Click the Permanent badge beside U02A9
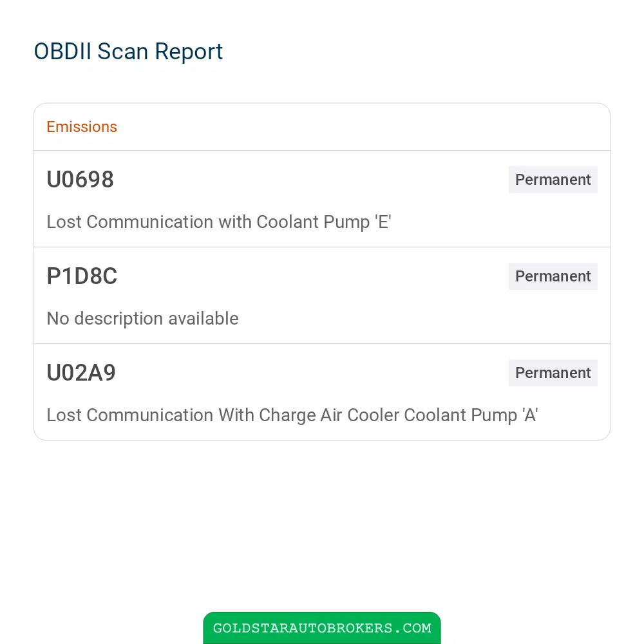This screenshot has height=644, width=644. tap(553, 372)
